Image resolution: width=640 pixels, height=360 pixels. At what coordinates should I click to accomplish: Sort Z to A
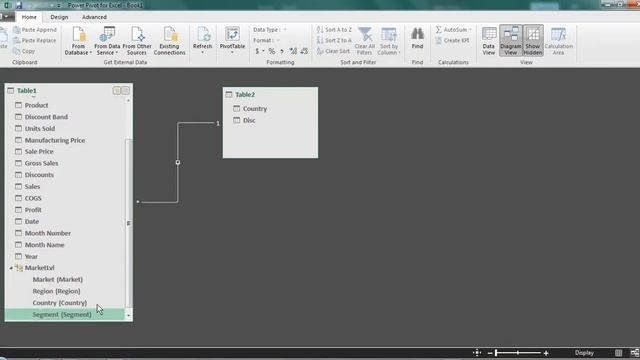click(334, 40)
